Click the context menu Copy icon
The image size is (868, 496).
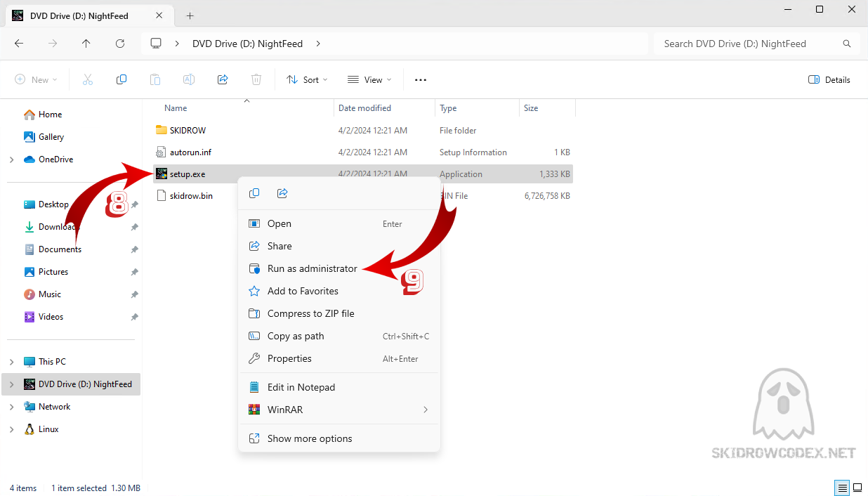254,193
